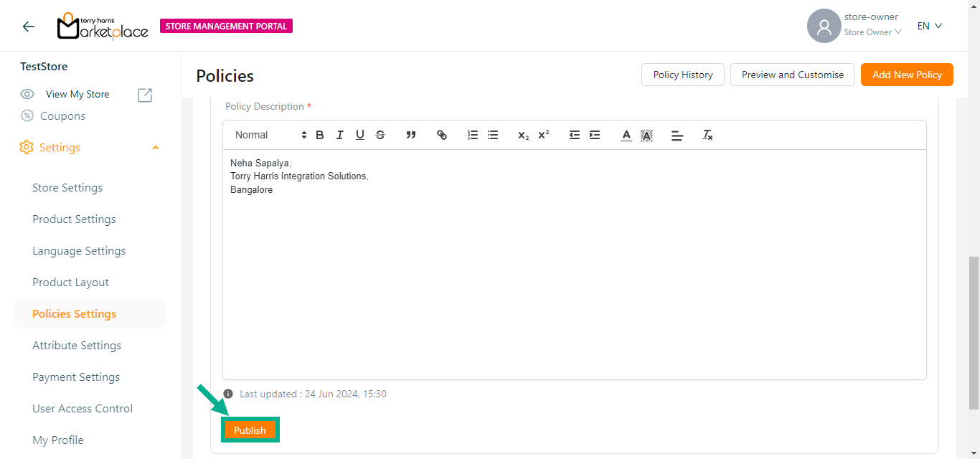980x459 pixels.
Task: Toggle strikethrough text formatting
Action: tap(380, 135)
